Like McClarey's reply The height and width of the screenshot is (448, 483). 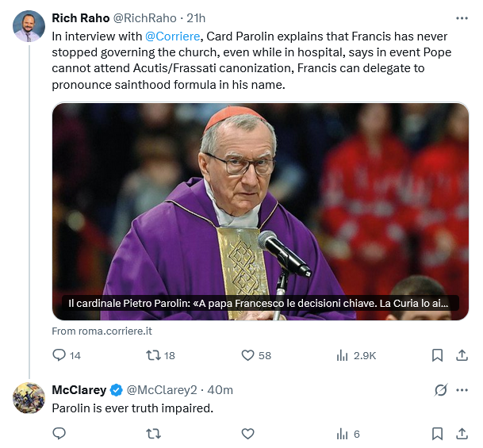click(x=247, y=434)
